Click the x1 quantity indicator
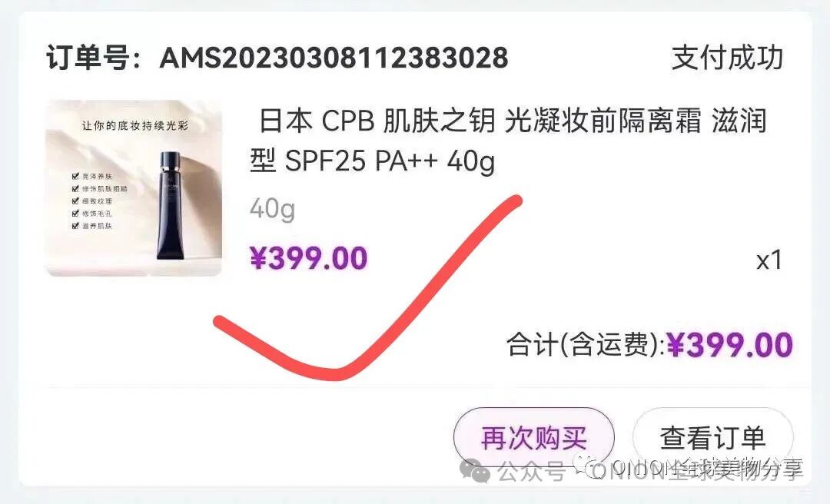This screenshot has height=504, width=830. tap(769, 260)
